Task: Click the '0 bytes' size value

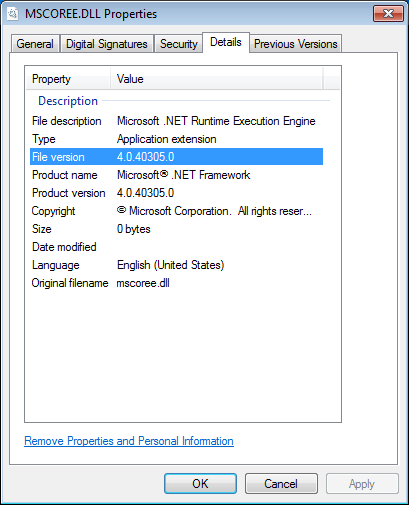Action: coord(134,229)
